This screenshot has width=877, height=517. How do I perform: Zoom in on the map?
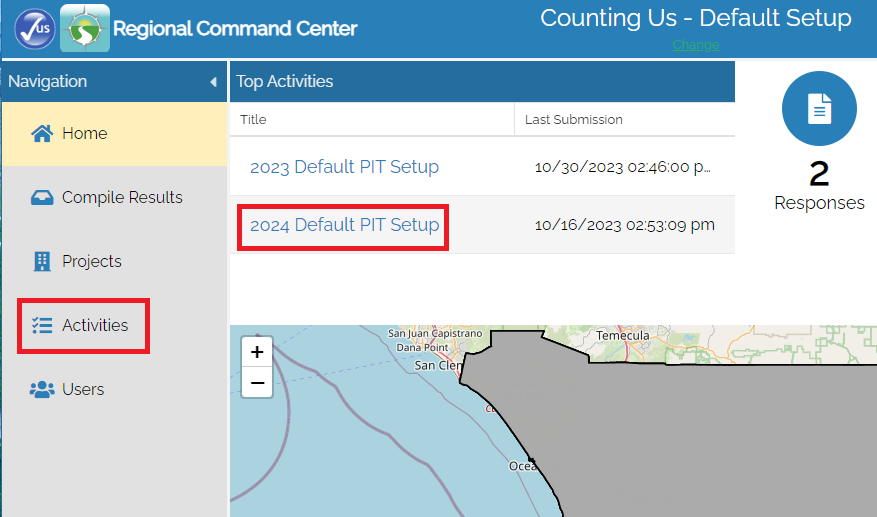pyautogui.click(x=257, y=352)
